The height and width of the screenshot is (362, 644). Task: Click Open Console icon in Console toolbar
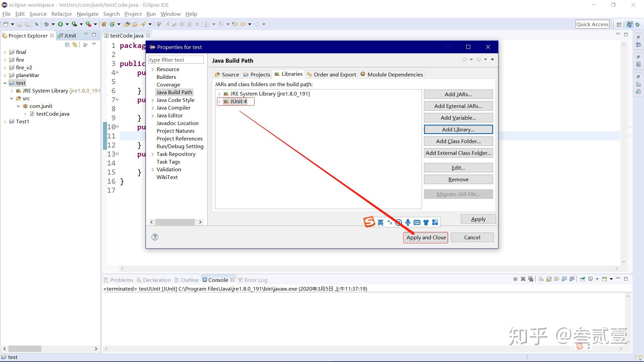604,279
